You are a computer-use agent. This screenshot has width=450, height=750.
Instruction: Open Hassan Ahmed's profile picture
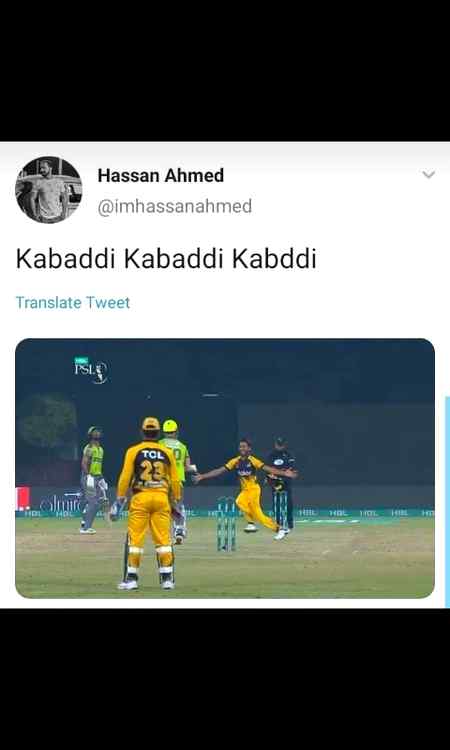48,189
